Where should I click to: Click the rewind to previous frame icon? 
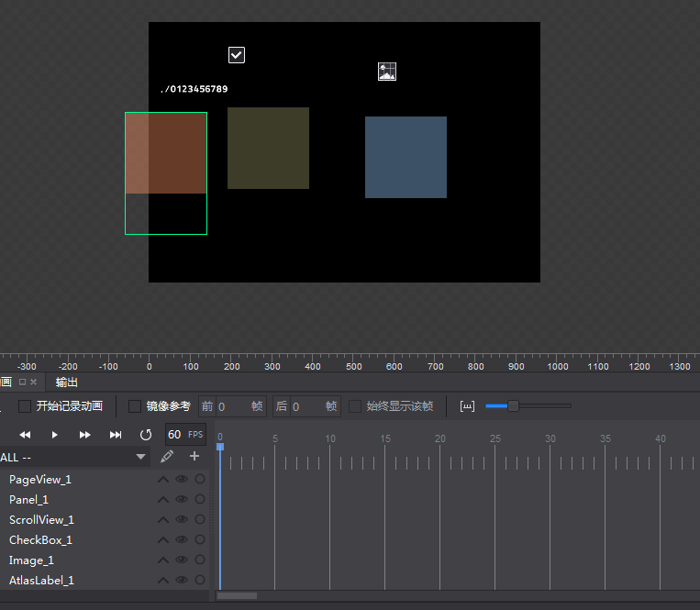click(x=26, y=435)
